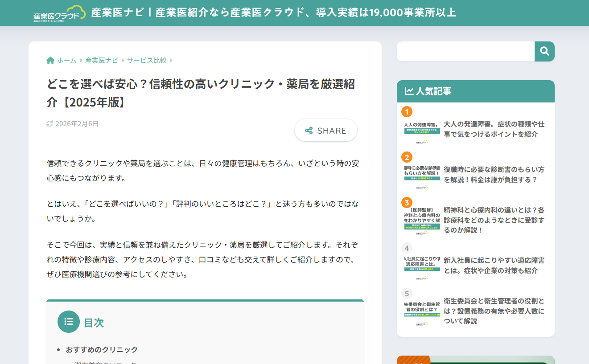Click the share icon inside the SHARE button
Image resolution: width=589 pixels, height=364 pixels.
(308, 131)
